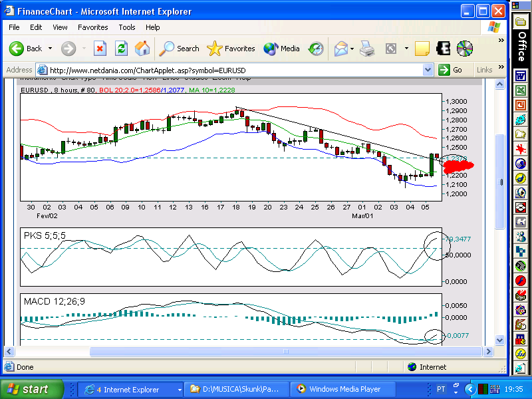
Task: Refresh the page using the green arrows icon
Action: pos(121,49)
